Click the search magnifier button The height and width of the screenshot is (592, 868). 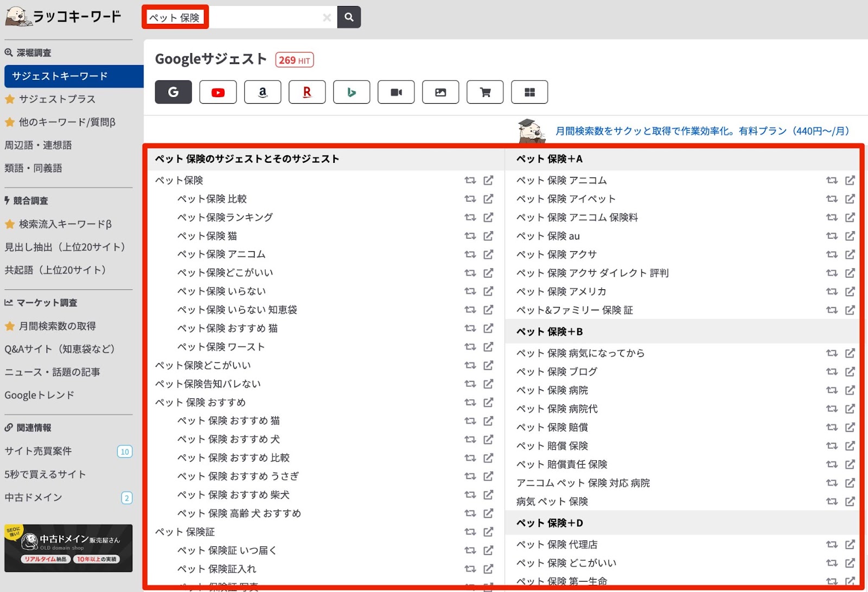[x=349, y=17]
